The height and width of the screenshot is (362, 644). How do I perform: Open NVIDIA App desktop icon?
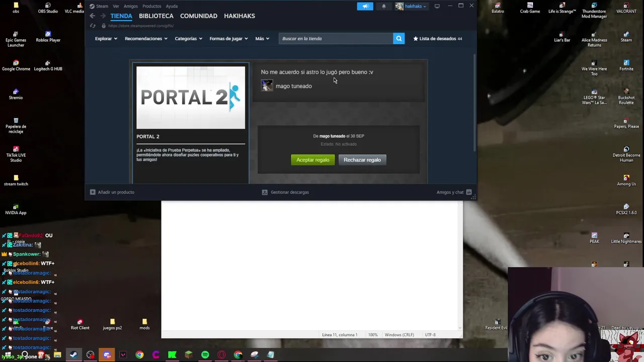pos(16,209)
